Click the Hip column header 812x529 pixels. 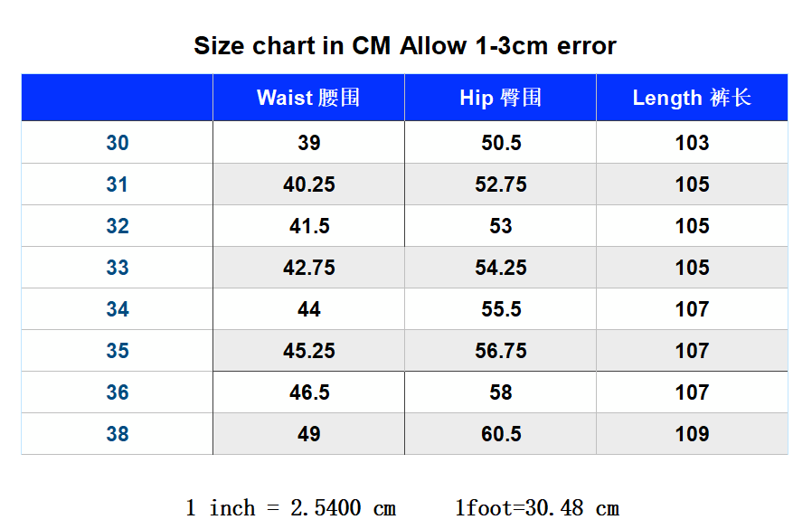(x=500, y=98)
